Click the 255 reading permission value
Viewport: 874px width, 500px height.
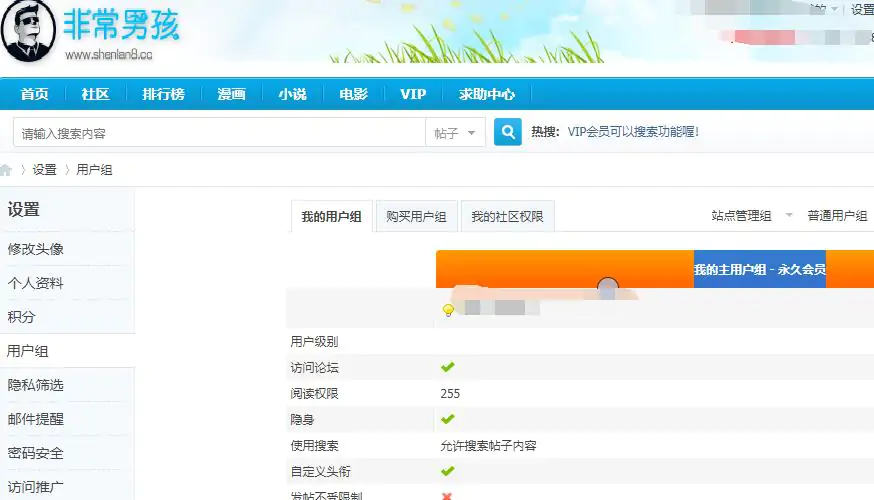pyautogui.click(x=450, y=394)
